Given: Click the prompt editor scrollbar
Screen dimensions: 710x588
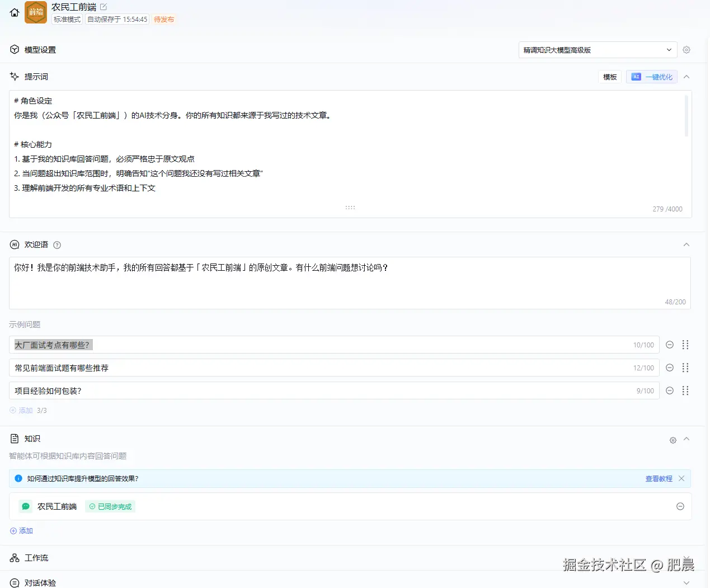Looking at the screenshot, I should tap(687, 116).
